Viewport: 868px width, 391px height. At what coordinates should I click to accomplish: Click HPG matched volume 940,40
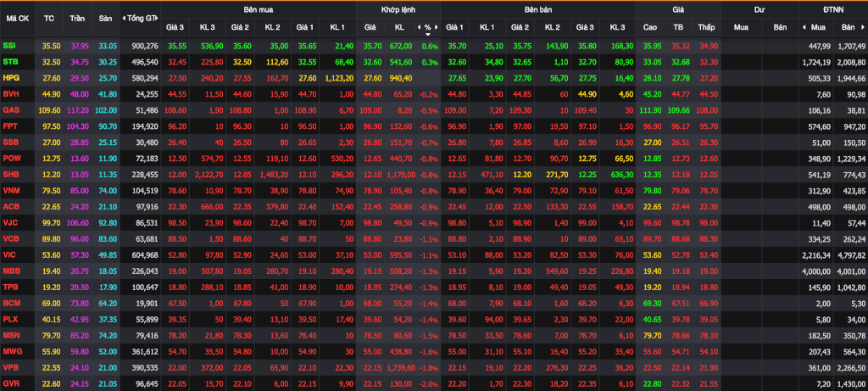click(x=400, y=79)
